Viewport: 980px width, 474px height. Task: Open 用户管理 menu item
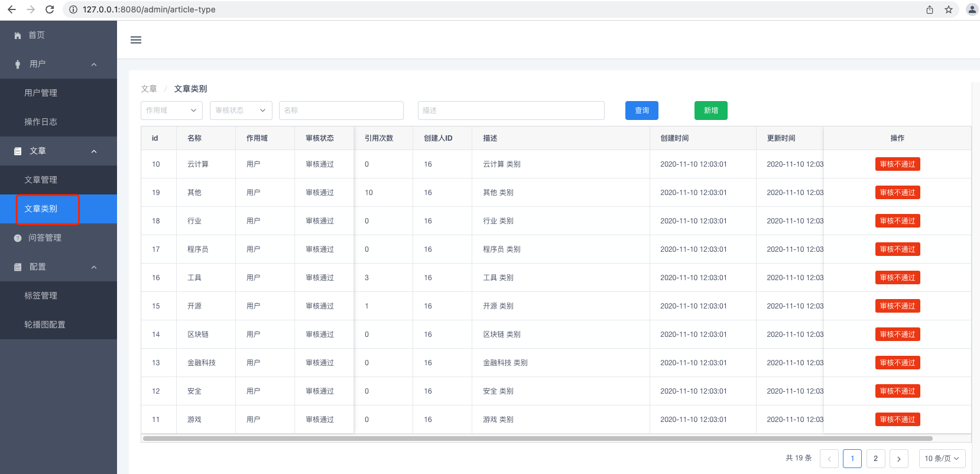(x=59, y=93)
